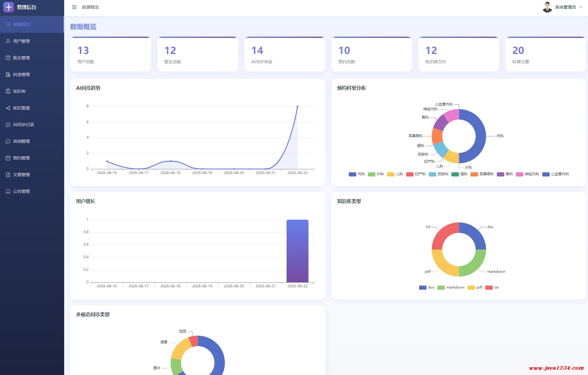This screenshot has height=375, width=588.
Task: Collapse the sidebar with the hamburger icon
Action: 74,7
